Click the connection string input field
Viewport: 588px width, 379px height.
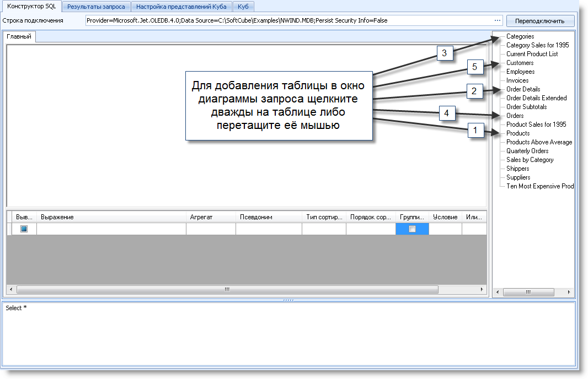click(x=287, y=20)
